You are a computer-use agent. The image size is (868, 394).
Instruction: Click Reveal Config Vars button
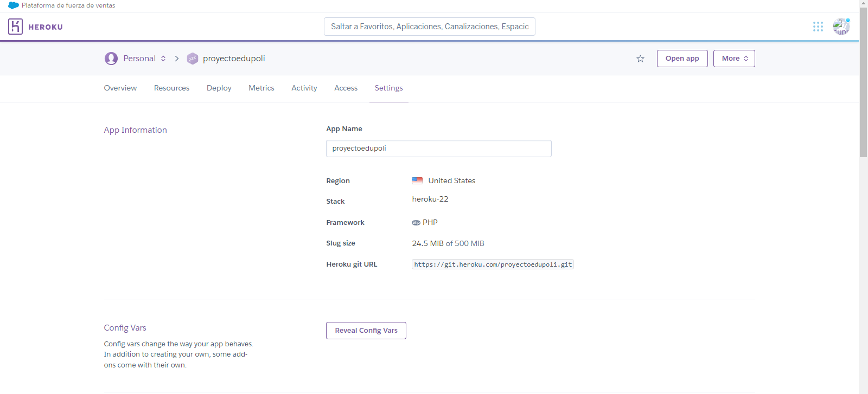pos(366,331)
